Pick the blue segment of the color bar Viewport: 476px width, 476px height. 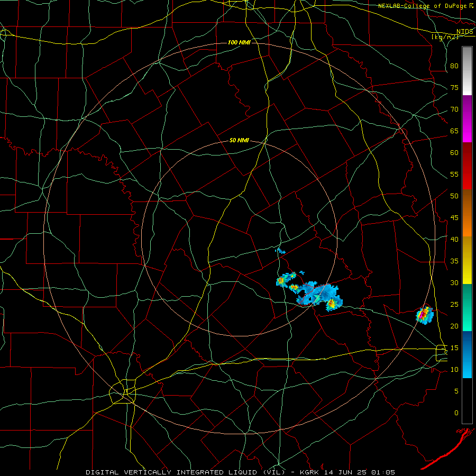(x=467, y=354)
